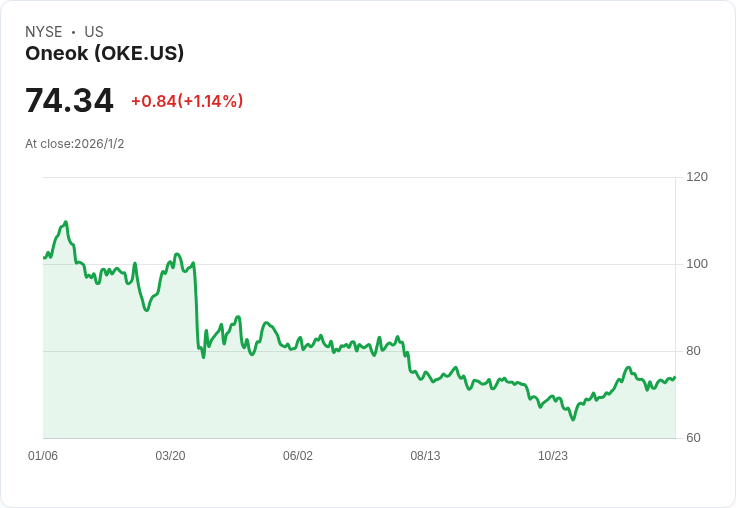Click the 60 y-axis label
Image resolution: width=736 pixels, height=508 pixels.
[x=693, y=438]
